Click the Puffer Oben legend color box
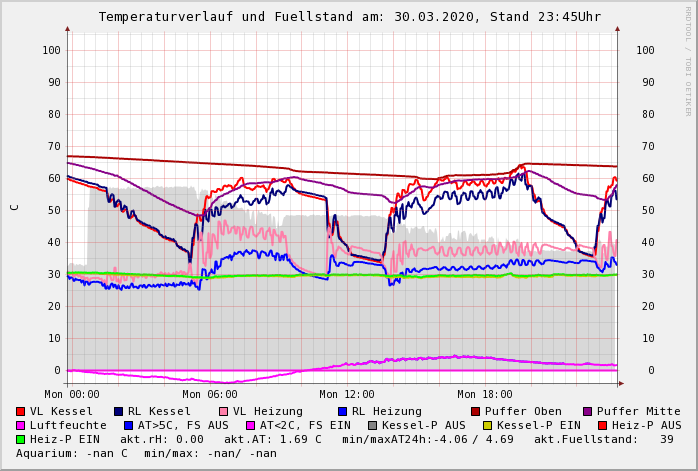Image resolution: width=698 pixels, height=471 pixels. (x=476, y=411)
